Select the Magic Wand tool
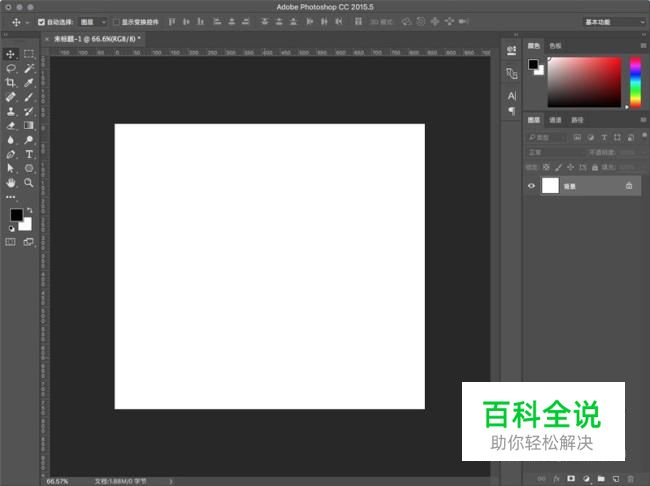The image size is (650, 486). 29,68
